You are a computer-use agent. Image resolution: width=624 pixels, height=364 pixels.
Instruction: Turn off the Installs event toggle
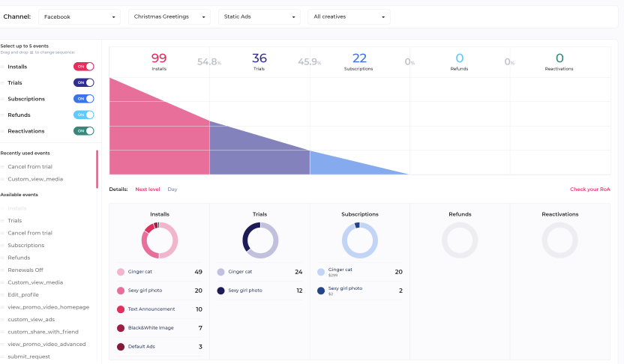[84, 67]
